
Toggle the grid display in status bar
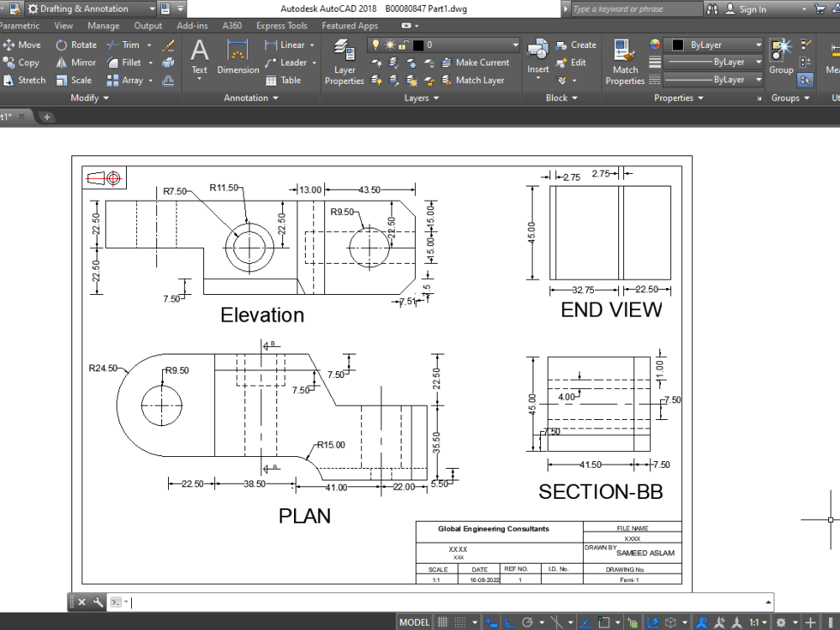click(443, 622)
